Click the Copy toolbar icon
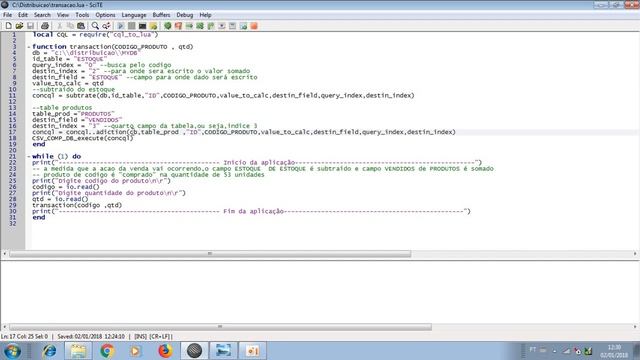 click(x=70, y=26)
